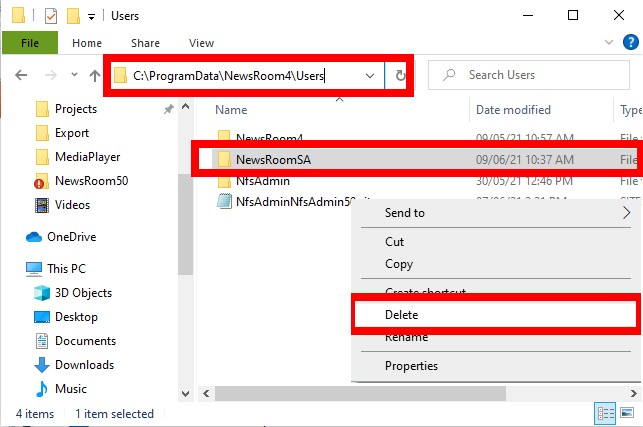The image size is (643, 427).
Task: Switch to the Home ribbon tab
Action: click(87, 43)
